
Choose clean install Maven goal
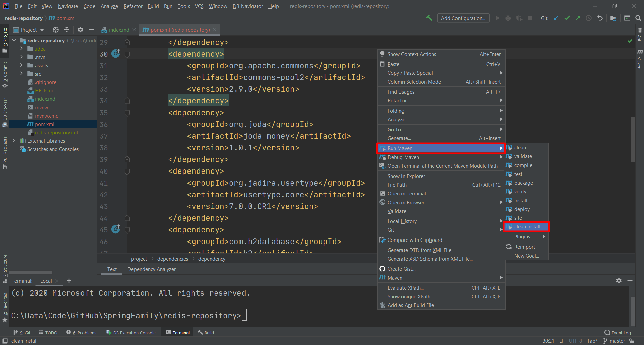click(526, 227)
